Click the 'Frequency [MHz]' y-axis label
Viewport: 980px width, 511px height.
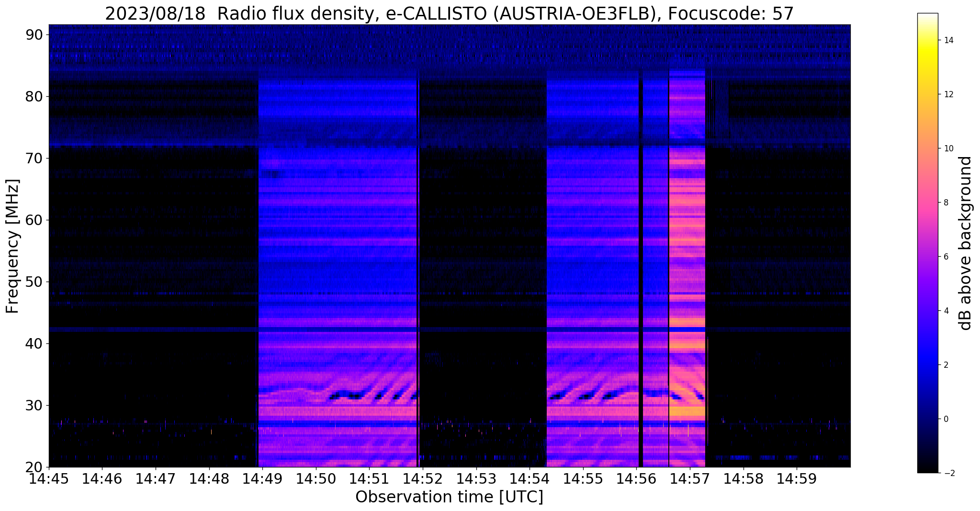[x=12, y=246]
